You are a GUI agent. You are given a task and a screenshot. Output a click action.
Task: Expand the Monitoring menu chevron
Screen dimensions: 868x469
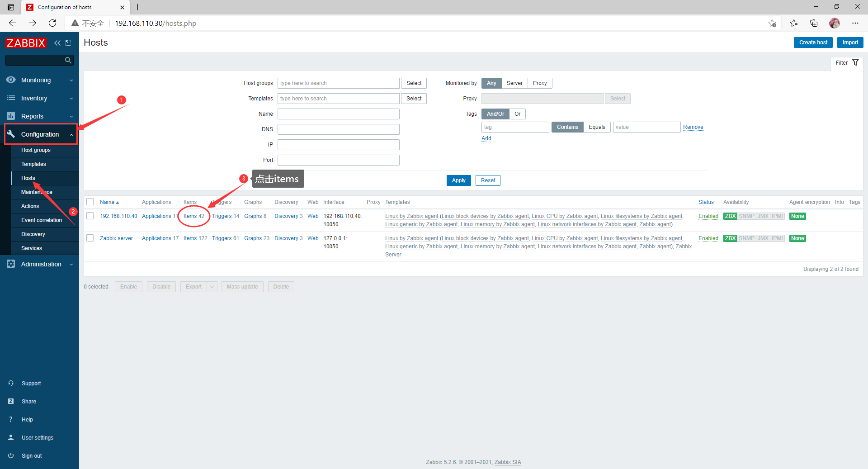71,81
